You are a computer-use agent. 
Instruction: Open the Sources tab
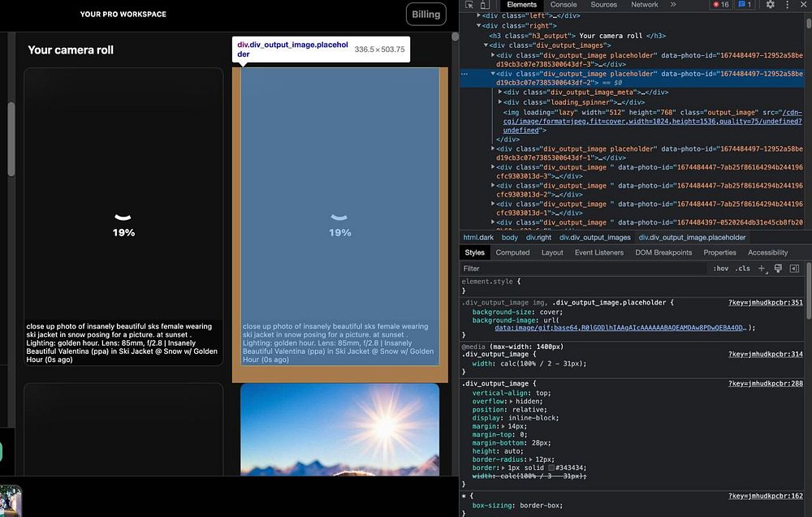click(604, 5)
